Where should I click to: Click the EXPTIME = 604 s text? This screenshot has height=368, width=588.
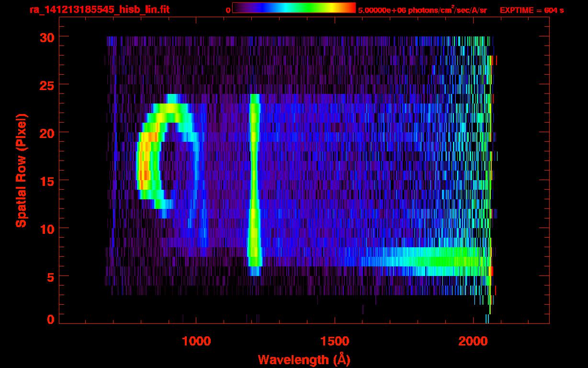531,10
